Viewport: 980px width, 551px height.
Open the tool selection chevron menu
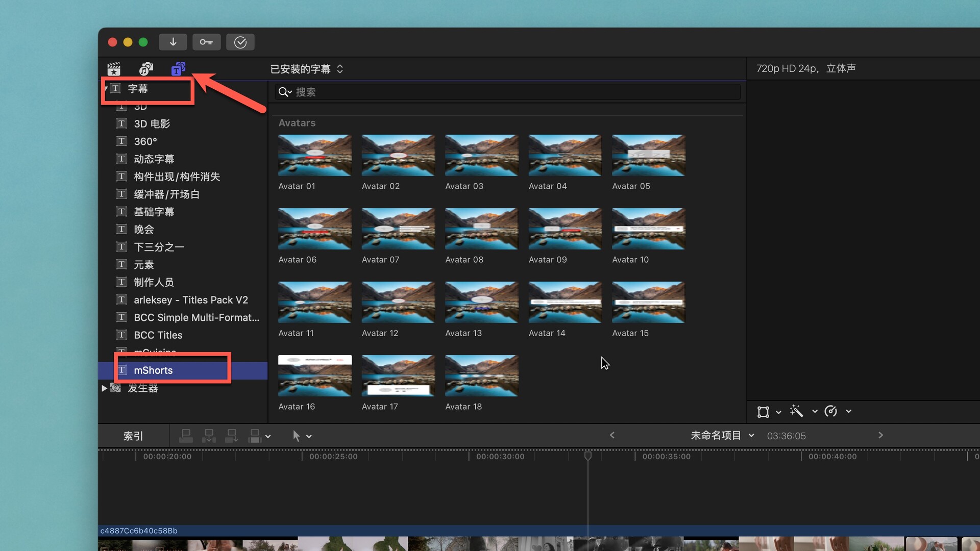coord(309,437)
